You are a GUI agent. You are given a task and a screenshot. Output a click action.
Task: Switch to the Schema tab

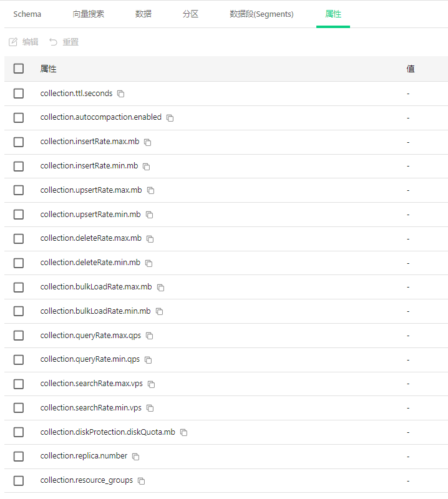pyautogui.click(x=27, y=14)
